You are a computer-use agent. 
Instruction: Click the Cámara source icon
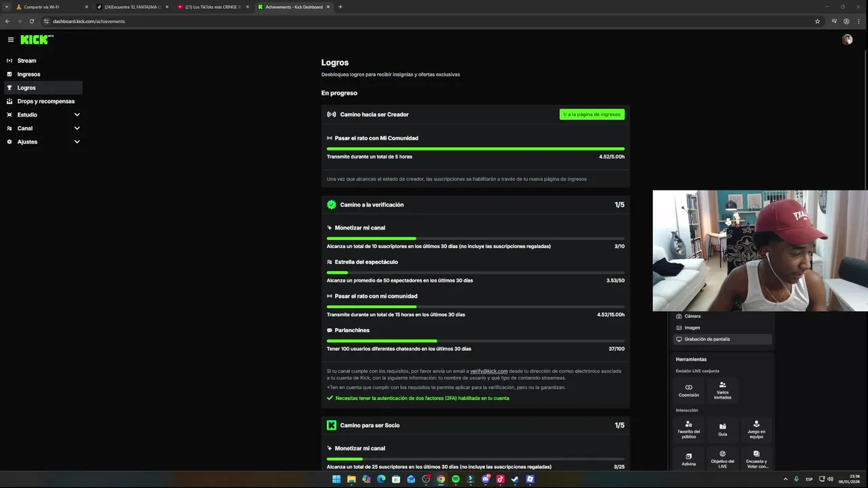679,316
